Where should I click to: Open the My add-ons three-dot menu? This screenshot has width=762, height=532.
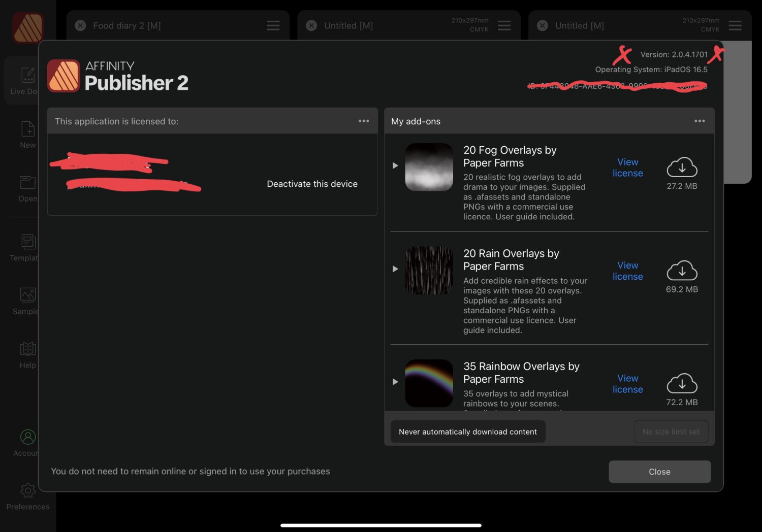tap(700, 121)
